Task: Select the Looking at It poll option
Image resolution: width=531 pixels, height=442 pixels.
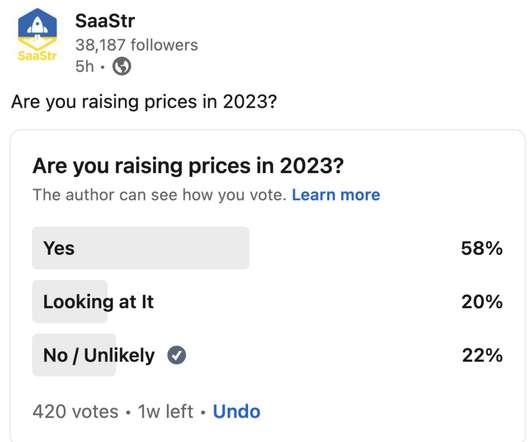Action: pyautogui.click(x=268, y=301)
